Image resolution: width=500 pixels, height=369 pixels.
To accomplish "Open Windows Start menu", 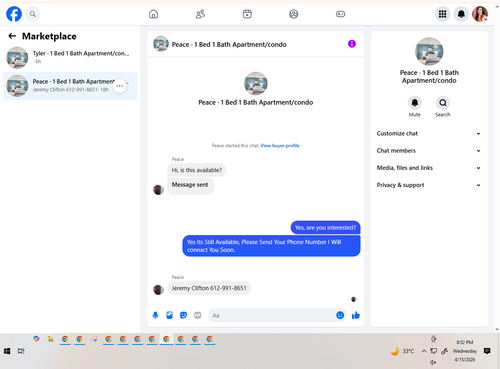I will [7, 351].
